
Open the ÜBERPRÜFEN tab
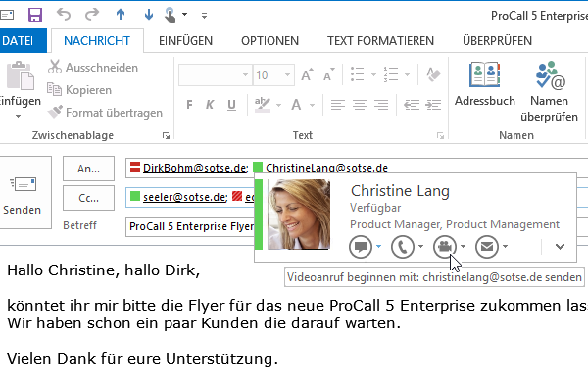pos(497,40)
